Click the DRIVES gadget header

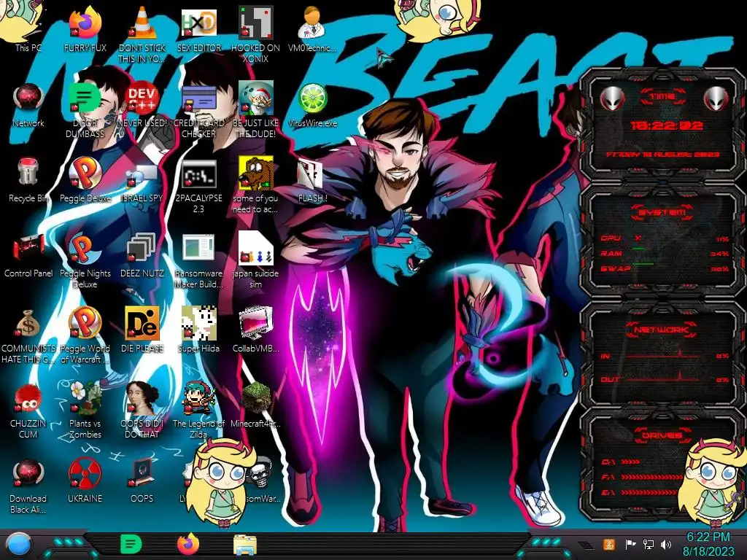662,435
